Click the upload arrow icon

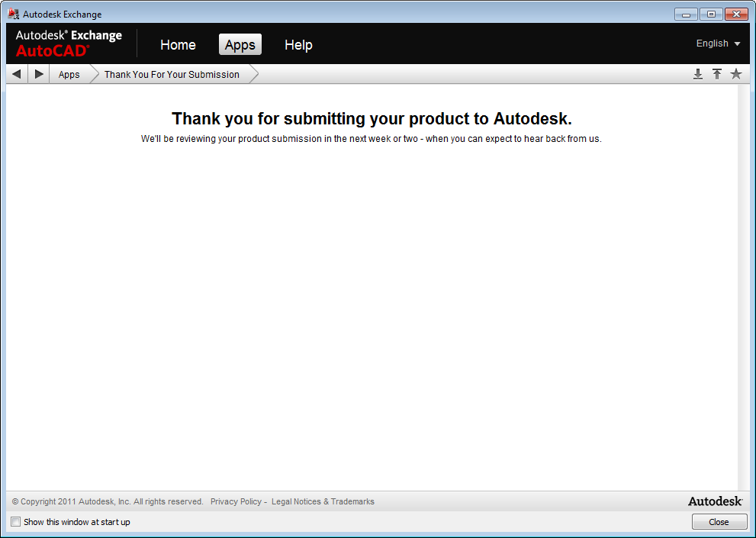(717, 74)
